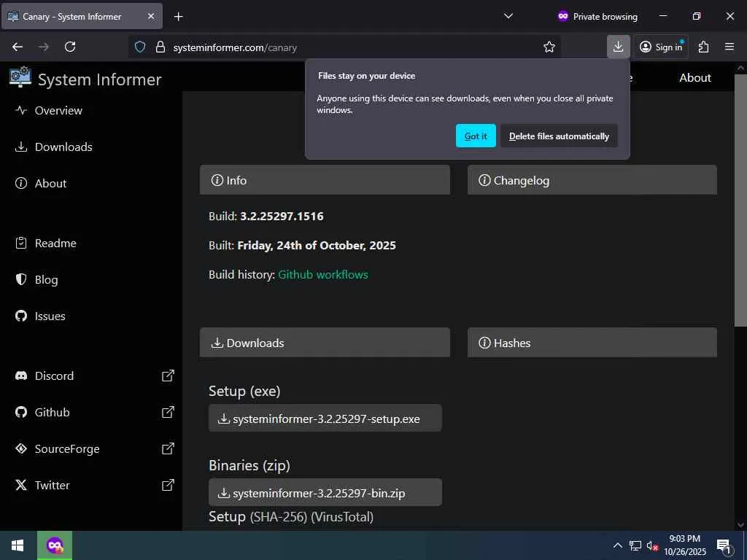Open the extensions puzzle icon
The width and height of the screenshot is (747, 560).
(704, 47)
